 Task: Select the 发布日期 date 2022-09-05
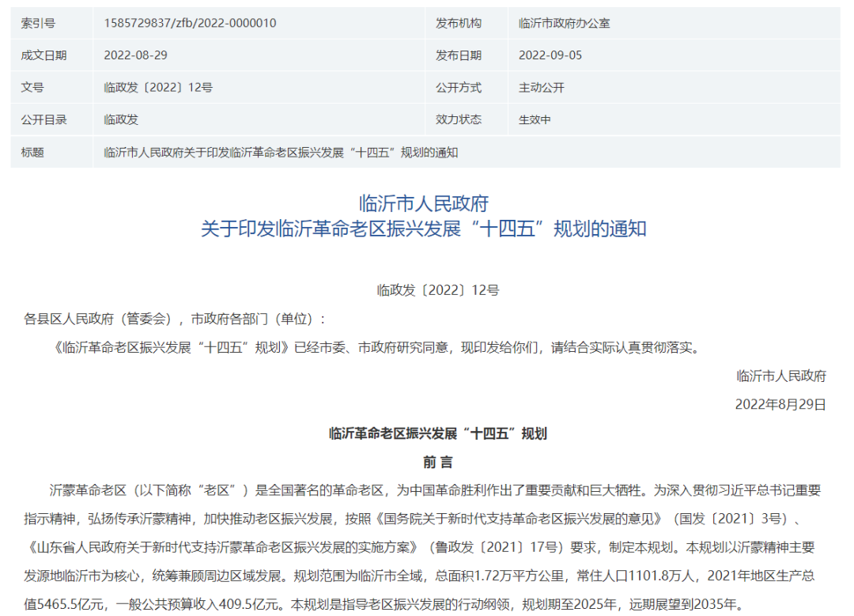pyautogui.click(x=552, y=55)
